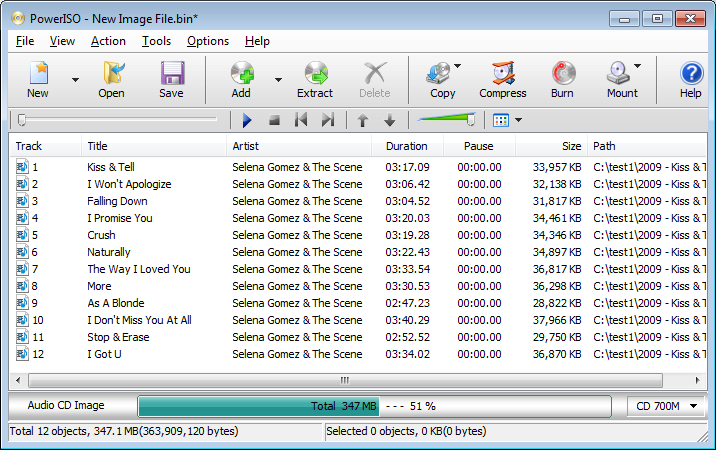Open the File menu

[x=25, y=41]
